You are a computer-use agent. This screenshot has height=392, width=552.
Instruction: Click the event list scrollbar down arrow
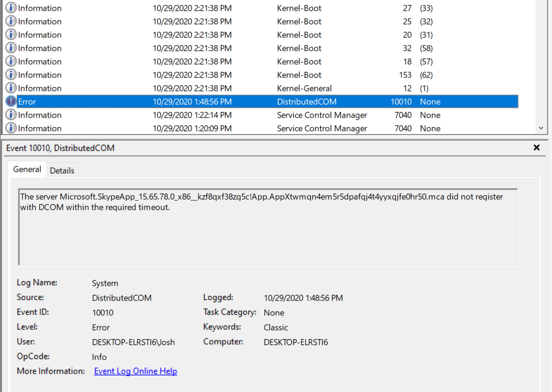pos(541,128)
